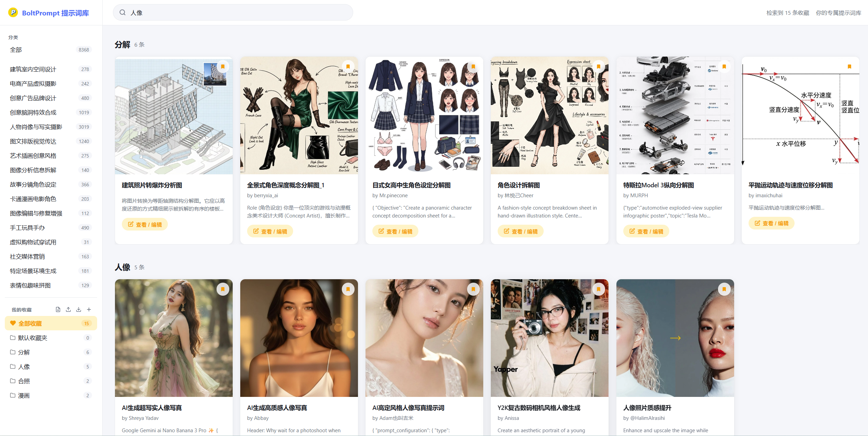Choose the 创意脑洞特效合成 category
The width and height of the screenshot is (868, 436).
pos(51,113)
